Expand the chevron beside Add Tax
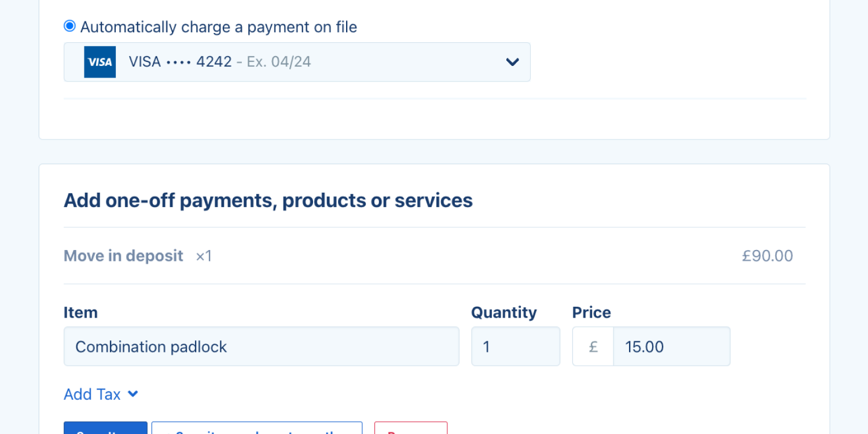The width and height of the screenshot is (868, 434). point(133,394)
